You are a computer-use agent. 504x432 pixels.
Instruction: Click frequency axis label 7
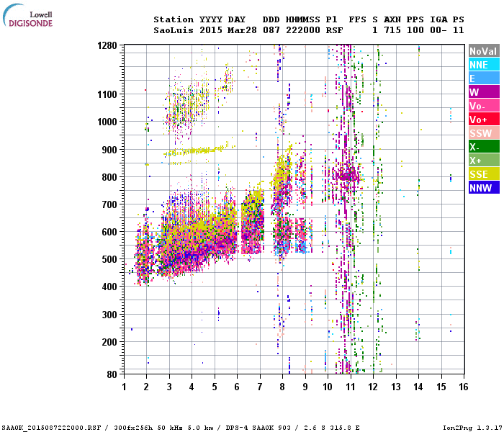coord(260,387)
